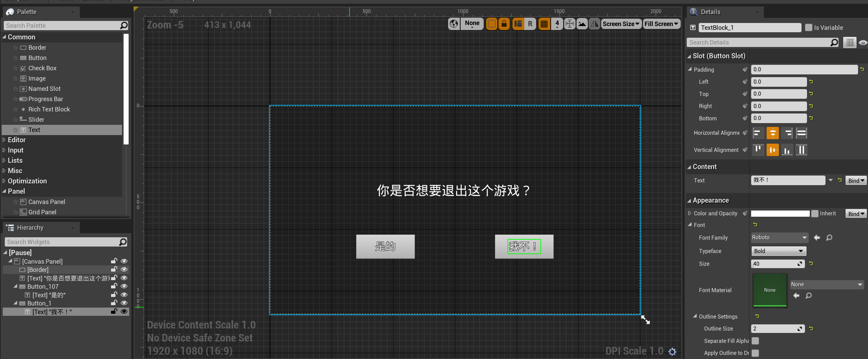Open the Screen Size dropdown

[621, 24]
